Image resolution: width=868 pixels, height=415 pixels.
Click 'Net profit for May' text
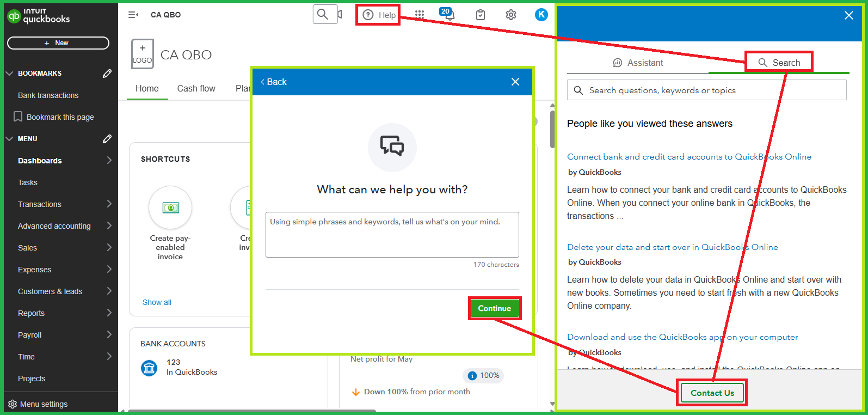pos(381,359)
